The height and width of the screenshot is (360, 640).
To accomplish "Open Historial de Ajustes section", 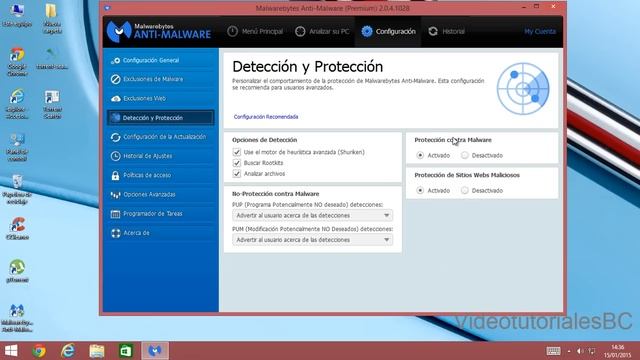I will click(x=161, y=156).
